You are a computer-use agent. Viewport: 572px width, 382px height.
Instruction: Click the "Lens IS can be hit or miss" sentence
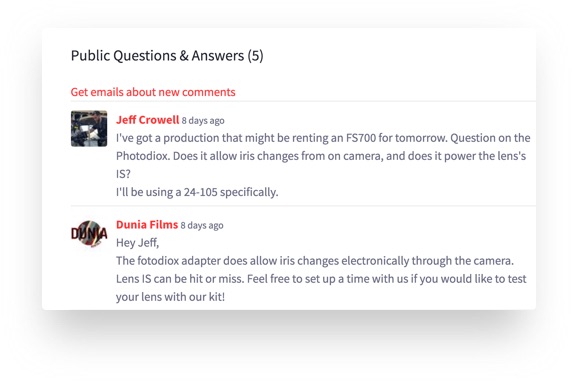pyautogui.click(x=180, y=279)
